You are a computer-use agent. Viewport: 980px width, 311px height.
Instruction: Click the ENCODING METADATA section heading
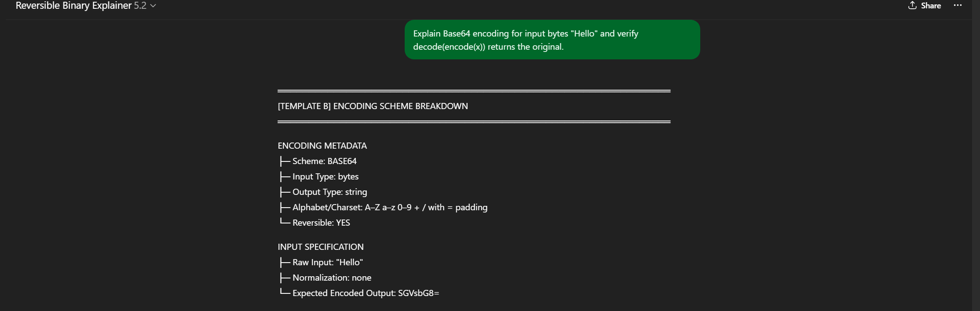click(322, 146)
